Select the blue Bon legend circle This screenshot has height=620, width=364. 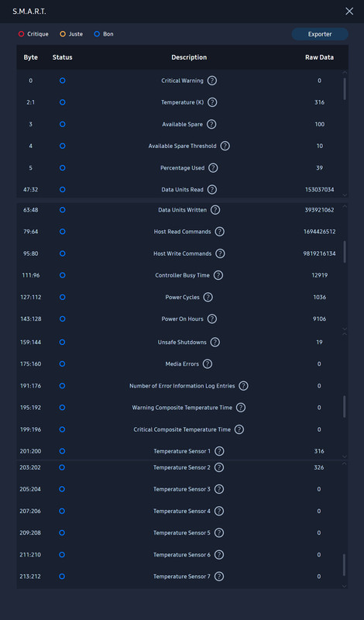point(97,34)
